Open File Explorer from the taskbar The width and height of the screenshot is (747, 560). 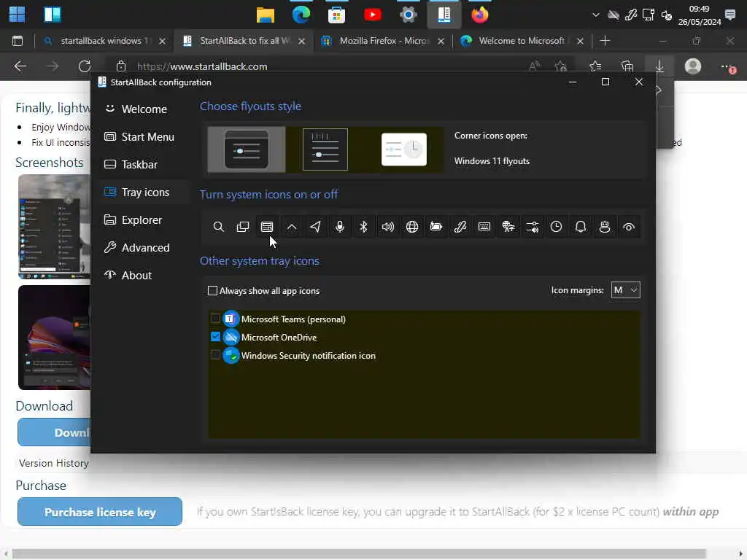(x=266, y=15)
